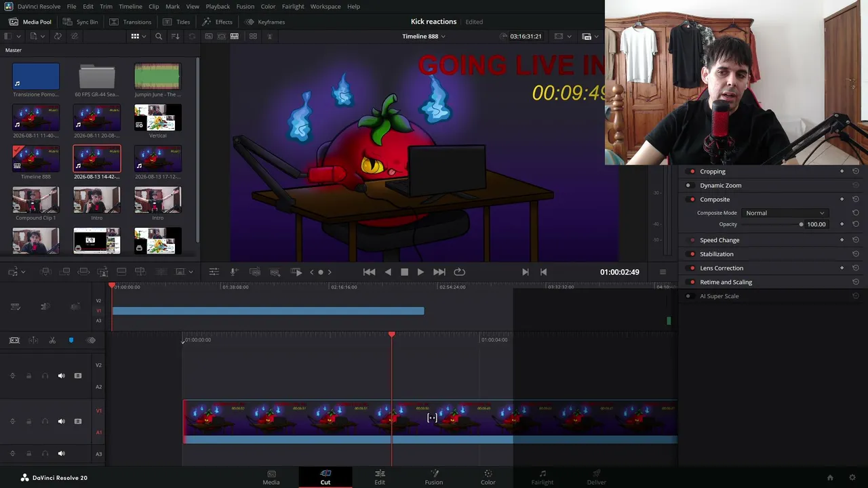Screen dimensions: 868x488
Task: Open the Composite Mode dropdown
Action: tap(785, 213)
